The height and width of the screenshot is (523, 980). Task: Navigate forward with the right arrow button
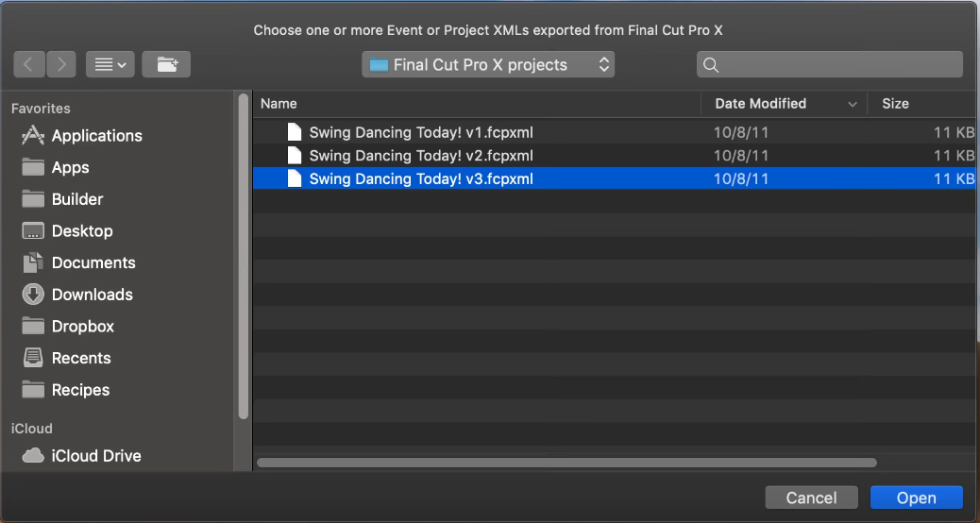(x=61, y=64)
